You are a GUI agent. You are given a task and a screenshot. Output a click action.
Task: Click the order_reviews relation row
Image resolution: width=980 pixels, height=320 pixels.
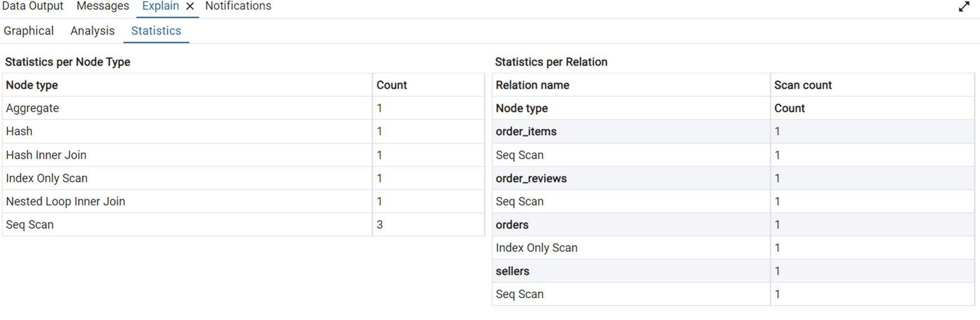pos(531,178)
